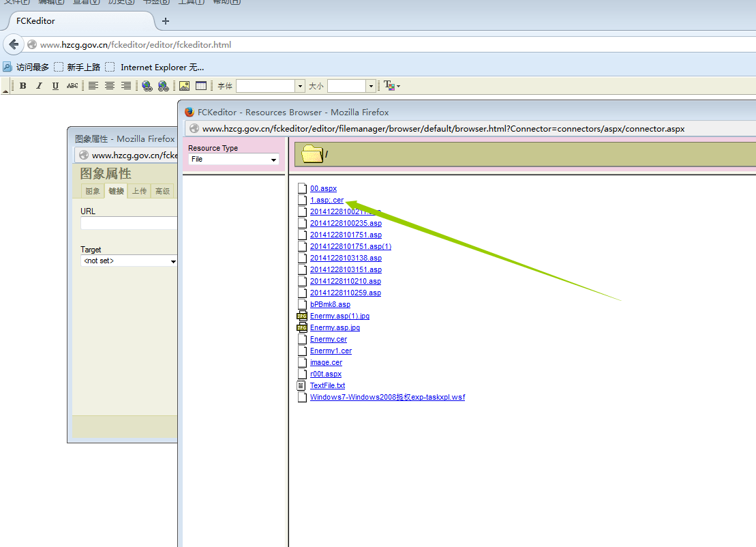Click the Resources Browser address bar
756x547 pixels.
(470, 128)
